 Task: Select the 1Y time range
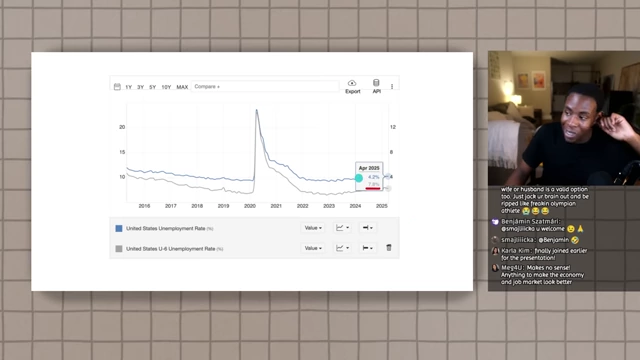pyautogui.click(x=129, y=87)
